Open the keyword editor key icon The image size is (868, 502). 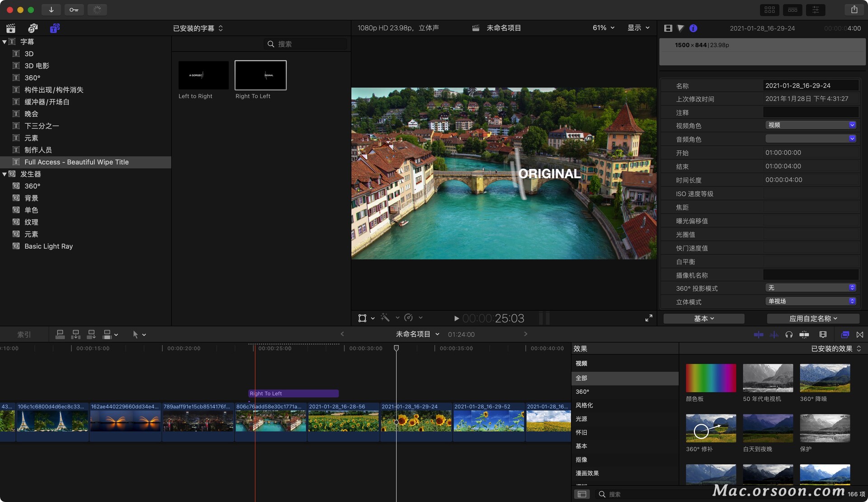74,9
